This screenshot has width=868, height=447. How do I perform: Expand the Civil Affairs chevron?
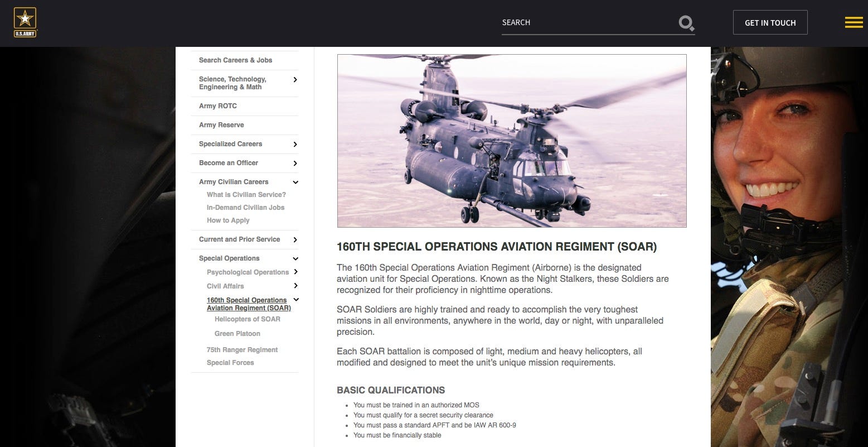pos(295,286)
